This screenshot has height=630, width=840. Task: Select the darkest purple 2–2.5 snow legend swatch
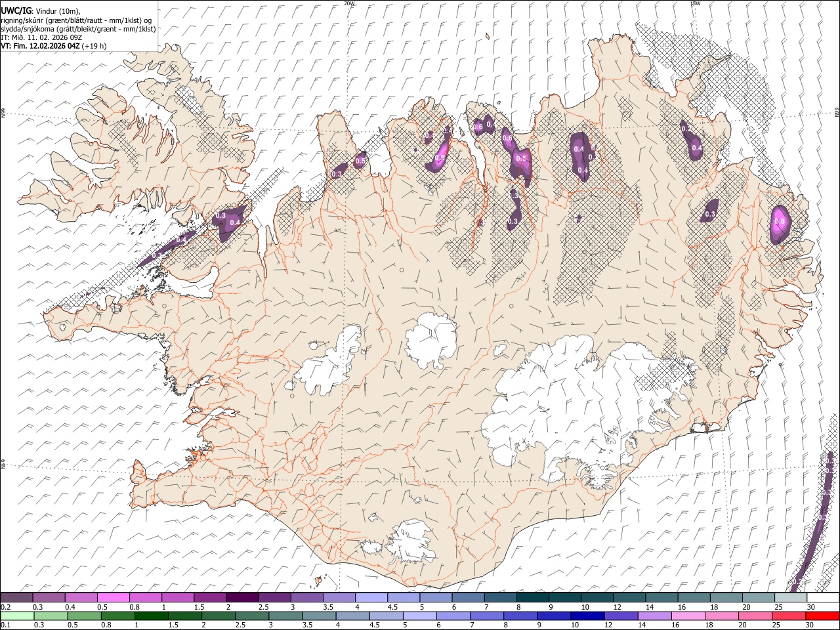[242, 597]
